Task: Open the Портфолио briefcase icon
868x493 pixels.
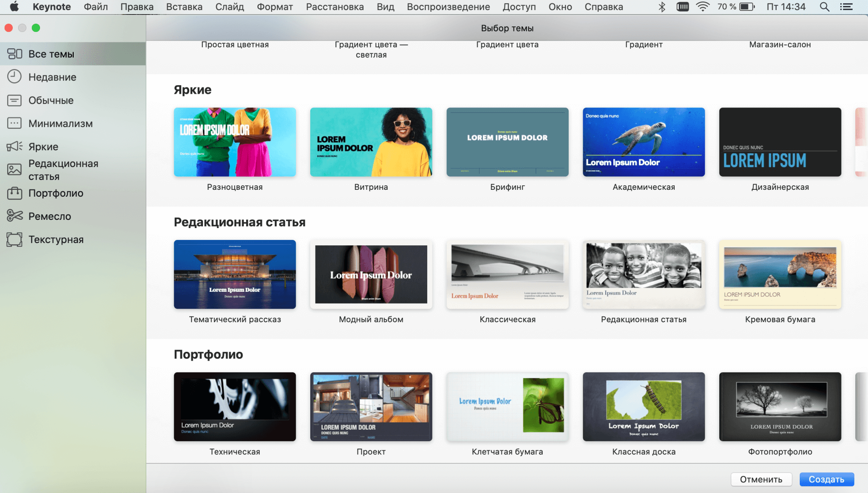Action: [x=15, y=193]
